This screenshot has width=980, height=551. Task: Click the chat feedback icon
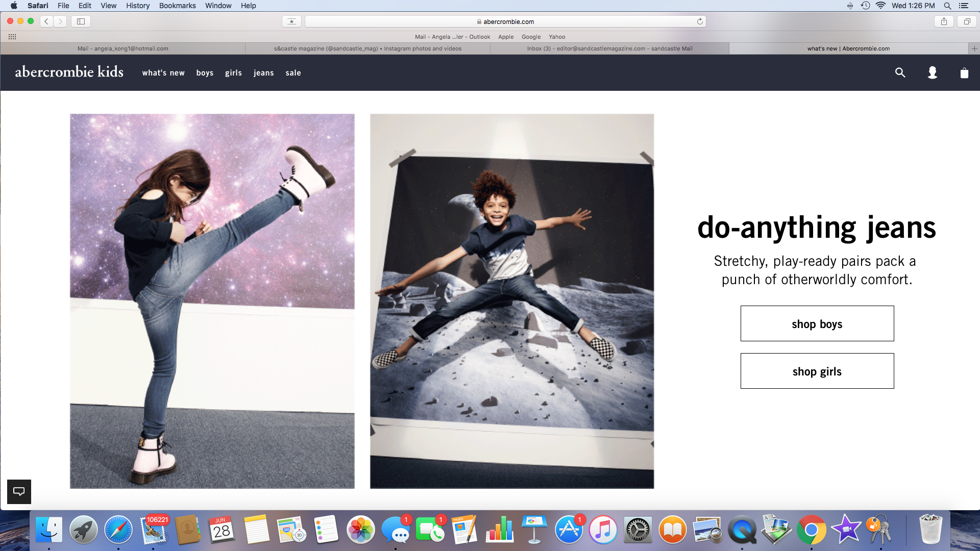click(19, 491)
